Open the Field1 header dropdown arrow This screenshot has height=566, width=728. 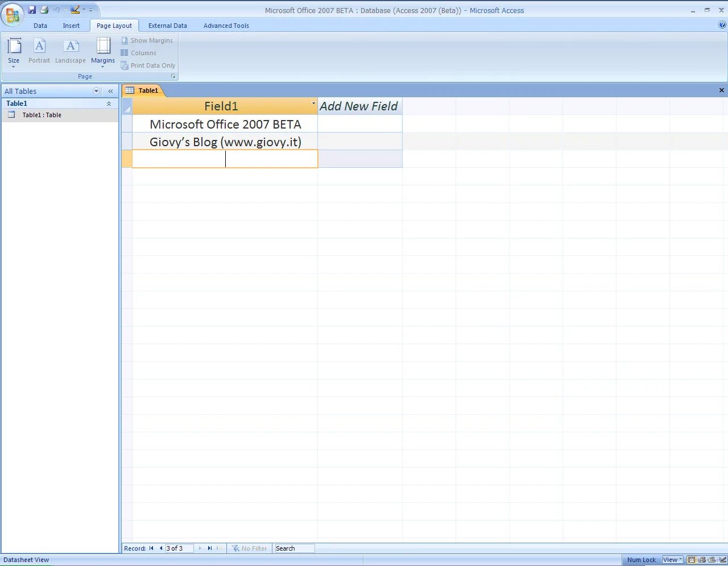(313, 104)
